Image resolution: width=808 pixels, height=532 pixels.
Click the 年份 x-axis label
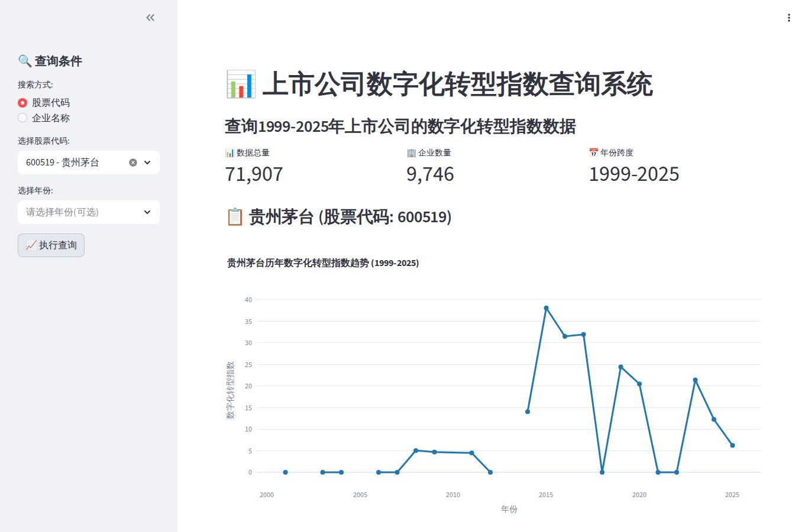coord(509,509)
